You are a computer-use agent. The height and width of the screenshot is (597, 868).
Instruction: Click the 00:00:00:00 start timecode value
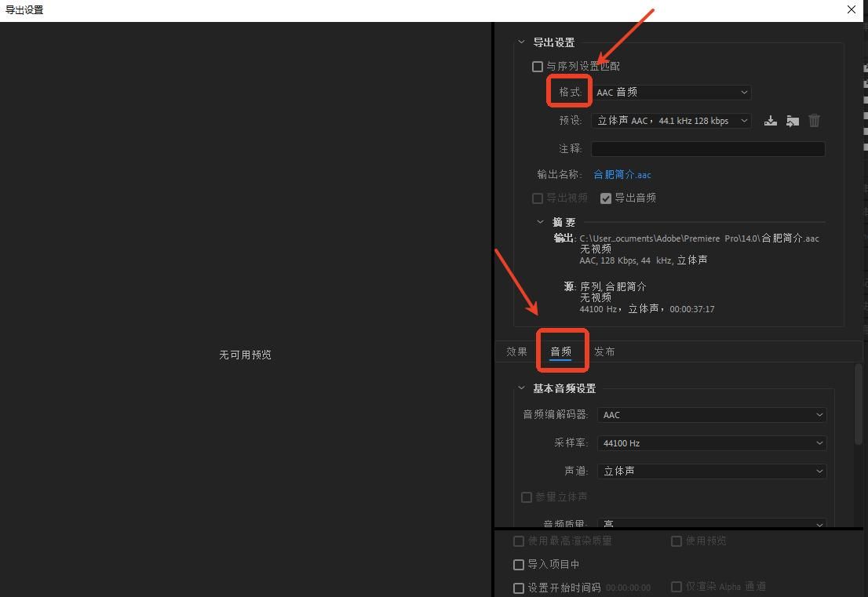(x=629, y=588)
